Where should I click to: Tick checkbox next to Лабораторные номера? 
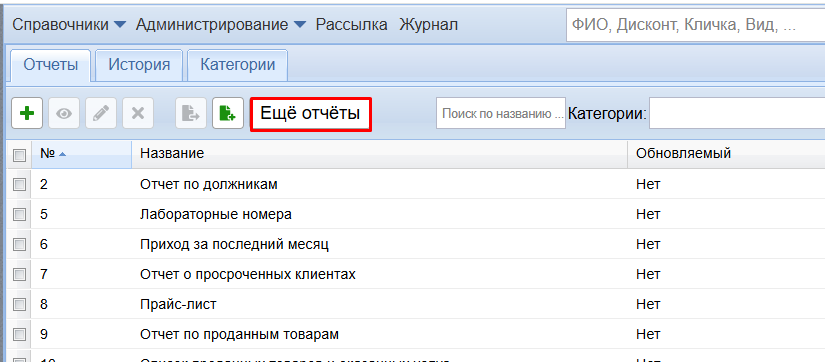coord(19,215)
